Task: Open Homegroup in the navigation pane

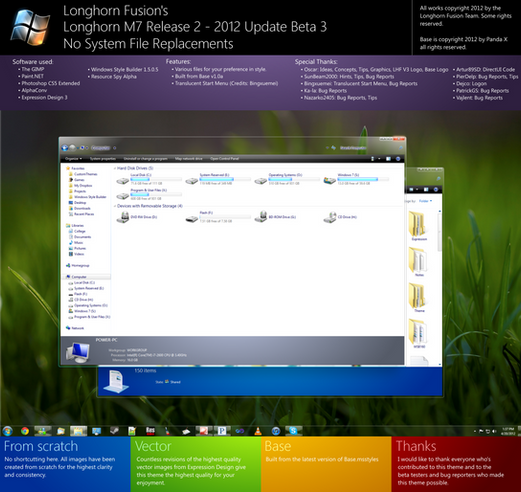Action: point(78,266)
